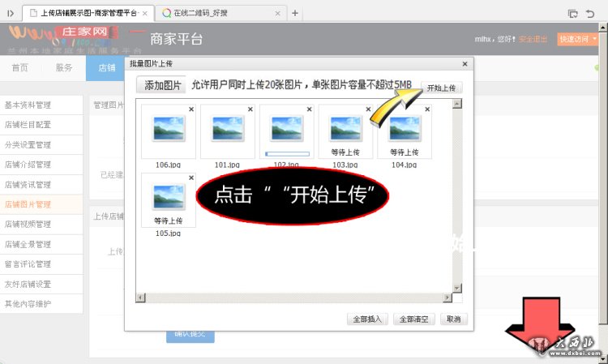Click the 102.jpg upload progress bar
The height and width of the screenshot is (364, 608).
pyautogui.click(x=287, y=152)
